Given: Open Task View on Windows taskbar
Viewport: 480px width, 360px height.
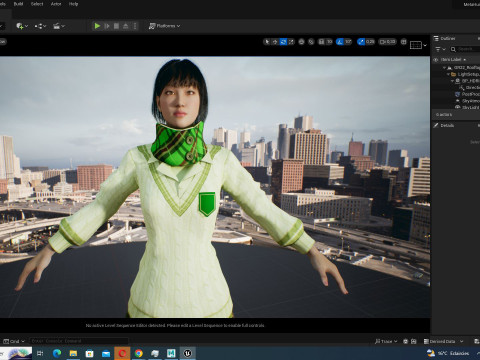Looking at the screenshot, I should [40, 353].
